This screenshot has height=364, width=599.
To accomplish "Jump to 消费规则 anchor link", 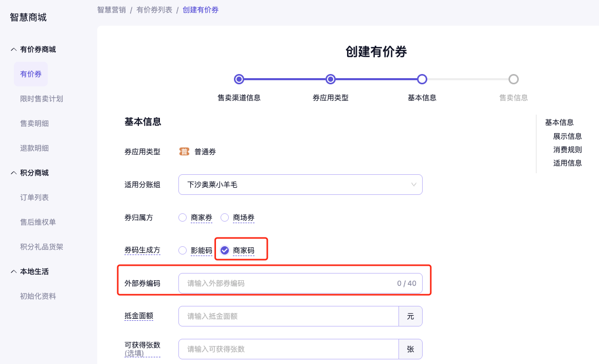I will click(x=568, y=150).
